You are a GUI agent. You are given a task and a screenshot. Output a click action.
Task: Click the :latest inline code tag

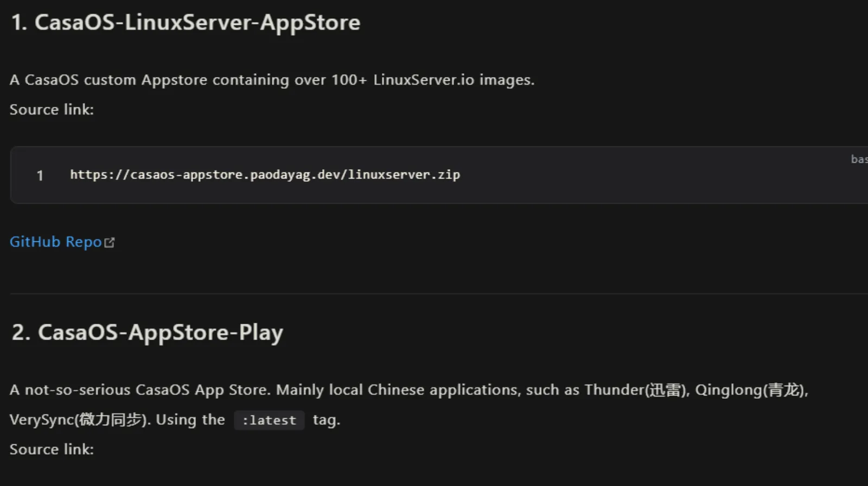coord(269,420)
